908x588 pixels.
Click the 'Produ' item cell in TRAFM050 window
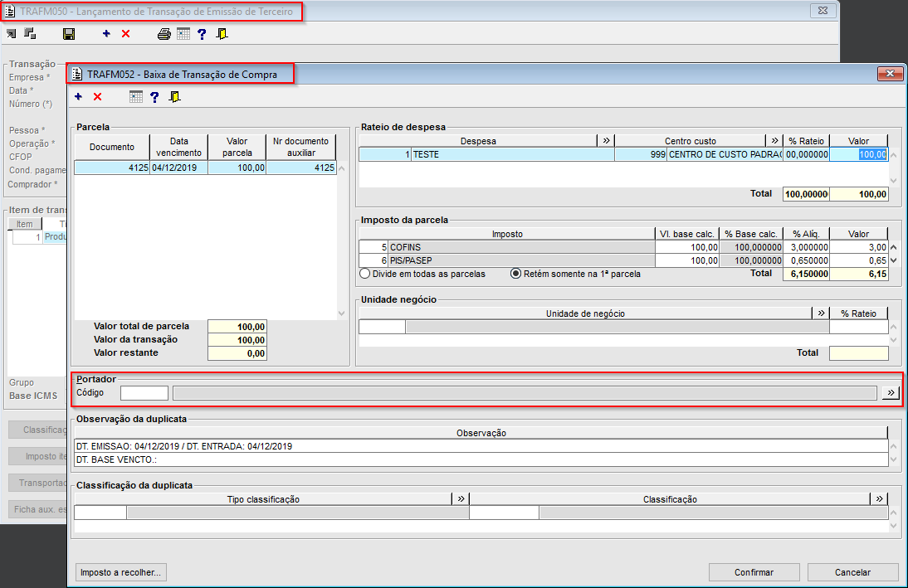(55, 236)
